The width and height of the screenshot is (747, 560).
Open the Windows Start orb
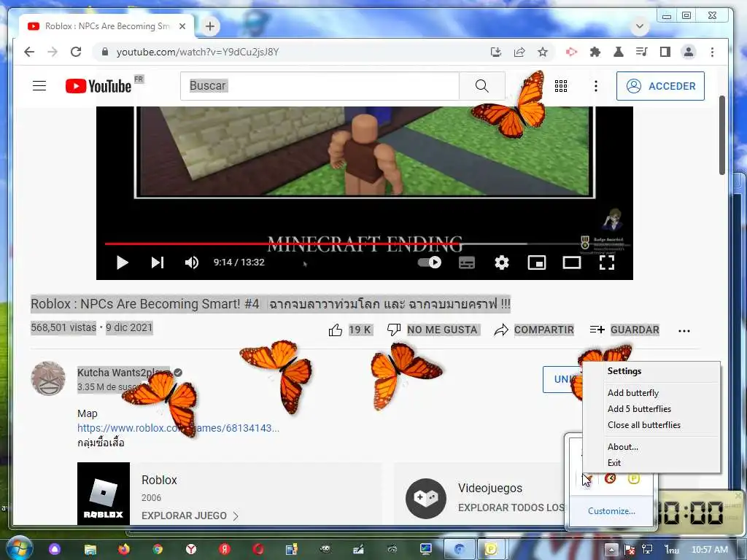pos(19,548)
